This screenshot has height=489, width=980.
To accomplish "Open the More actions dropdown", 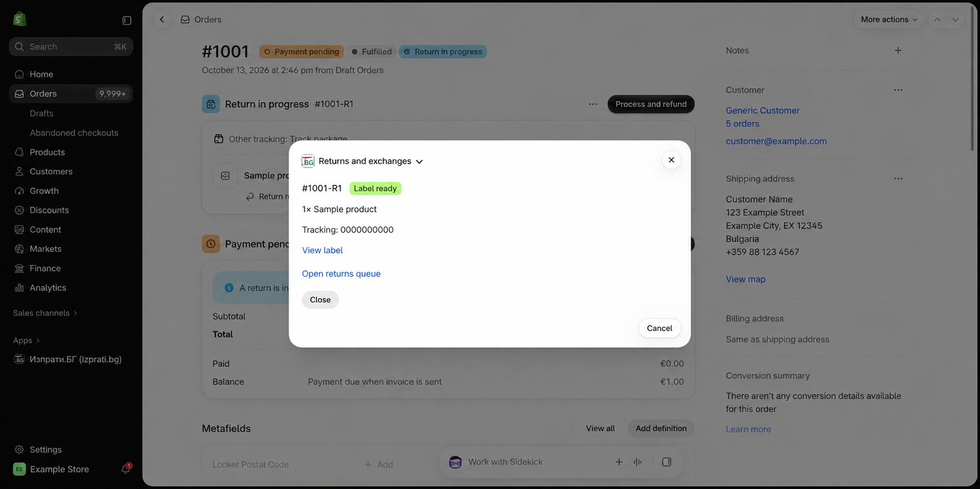I will coord(888,20).
